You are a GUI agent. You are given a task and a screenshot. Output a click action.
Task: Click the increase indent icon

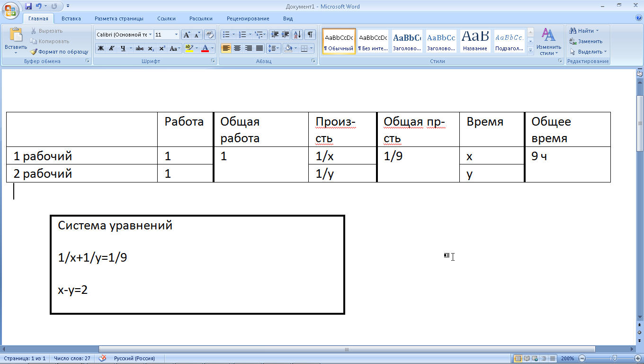pyautogui.click(x=286, y=35)
